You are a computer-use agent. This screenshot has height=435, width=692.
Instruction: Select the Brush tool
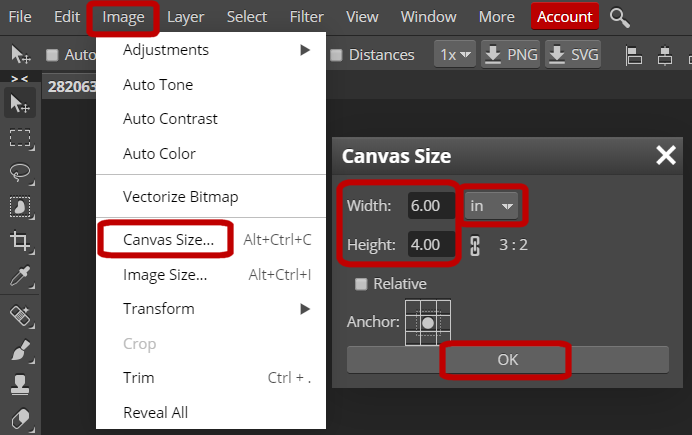coord(20,350)
